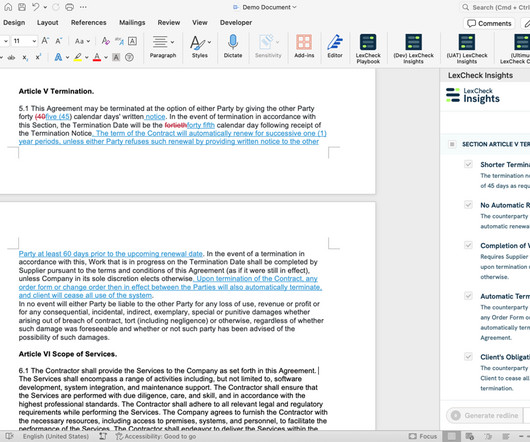Apply the yellow highlight color
Screen dimensions: 530x442
[x=78, y=57]
